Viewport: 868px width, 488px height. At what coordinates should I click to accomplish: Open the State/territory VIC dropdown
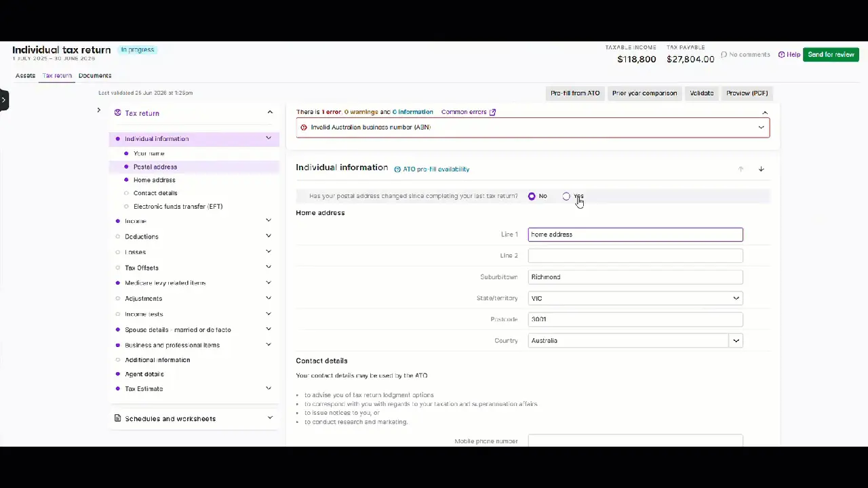pyautogui.click(x=635, y=298)
